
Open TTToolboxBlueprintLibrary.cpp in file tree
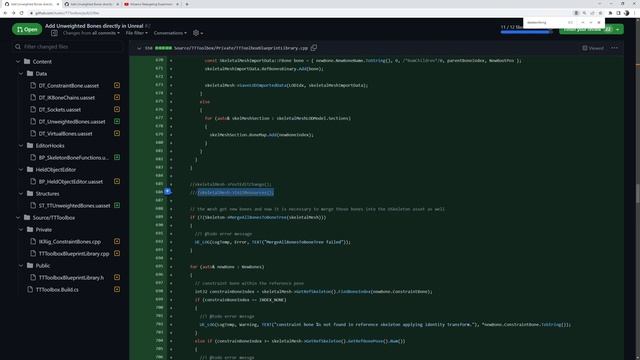[74, 253]
